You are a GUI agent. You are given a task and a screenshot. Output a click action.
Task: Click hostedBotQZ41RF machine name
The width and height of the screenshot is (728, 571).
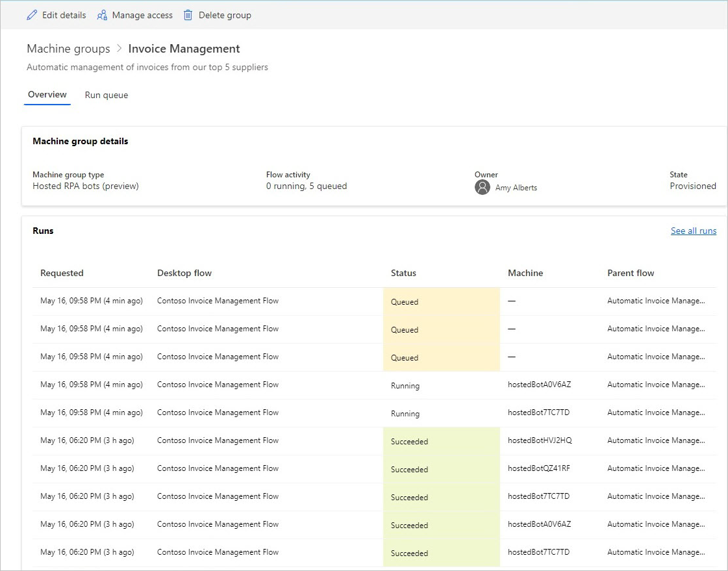coord(539,468)
